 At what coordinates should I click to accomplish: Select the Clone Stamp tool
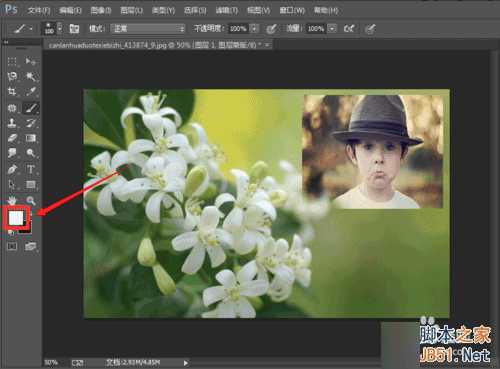(12, 123)
